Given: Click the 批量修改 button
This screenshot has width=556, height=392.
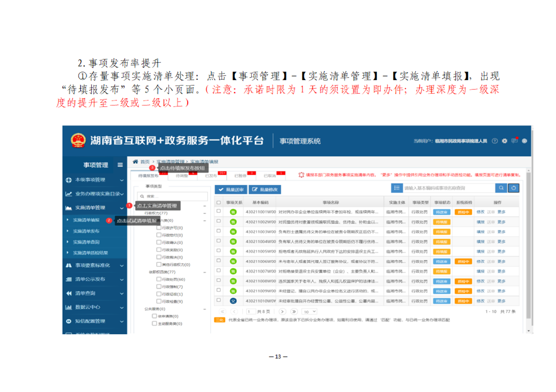Looking at the screenshot, I should pyautogui.click(x=265, y=190).
